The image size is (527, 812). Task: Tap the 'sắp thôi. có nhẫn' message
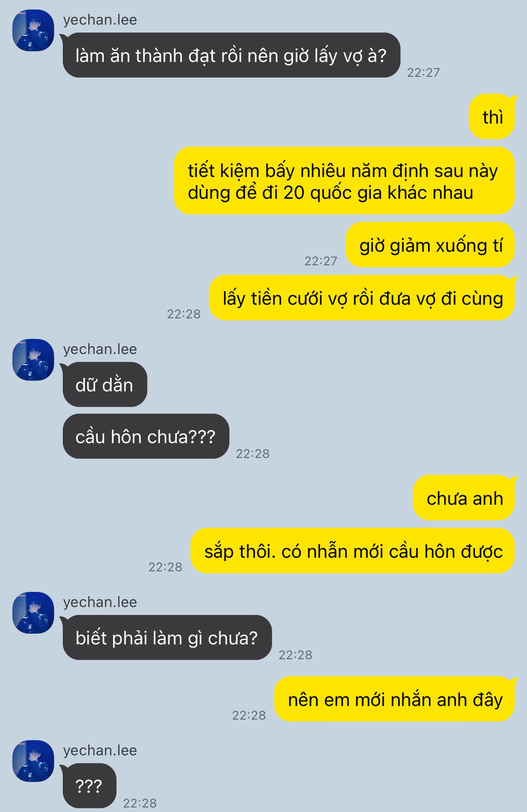click(x=353, y=551)
